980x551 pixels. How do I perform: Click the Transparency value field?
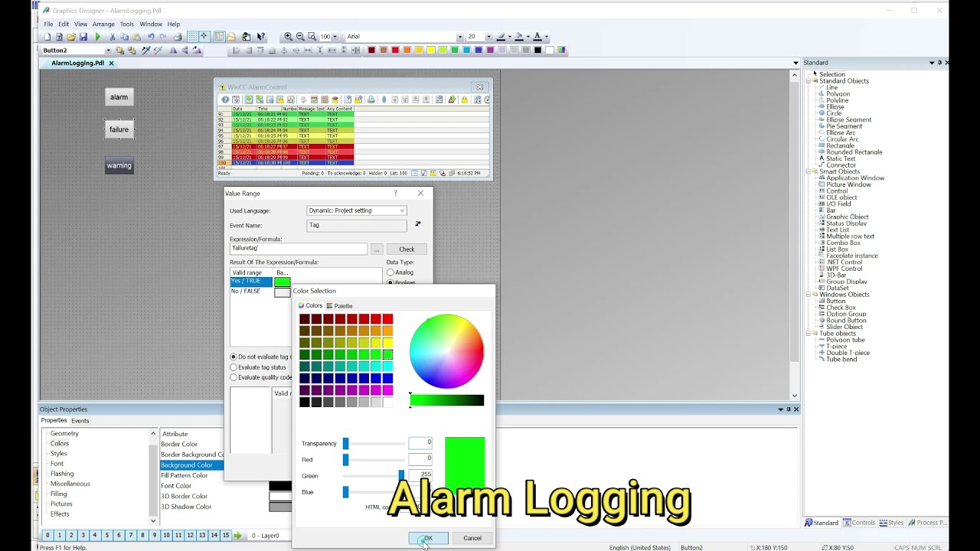(420, 443)
